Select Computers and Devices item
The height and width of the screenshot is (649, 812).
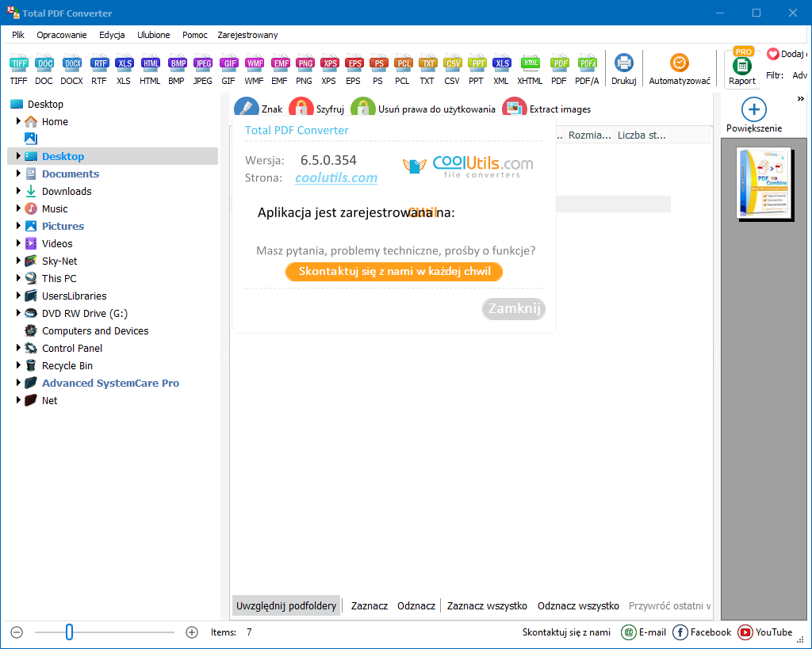pyautogui.click(x=95, y=330)
